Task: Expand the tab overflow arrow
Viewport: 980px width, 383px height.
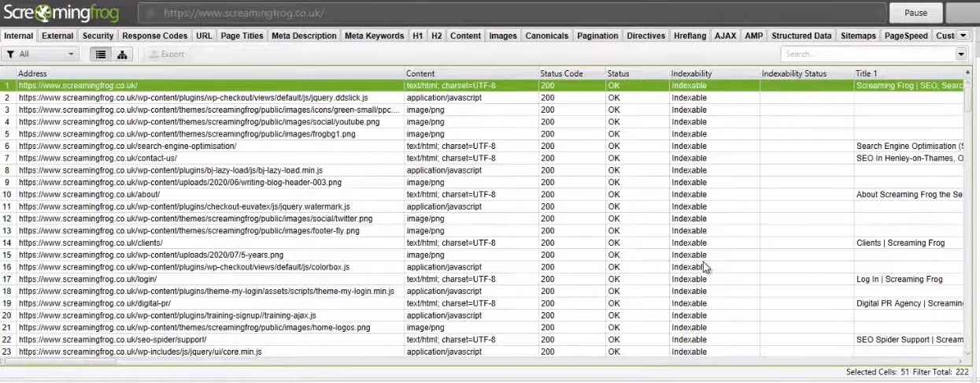Action: point(963,35)
